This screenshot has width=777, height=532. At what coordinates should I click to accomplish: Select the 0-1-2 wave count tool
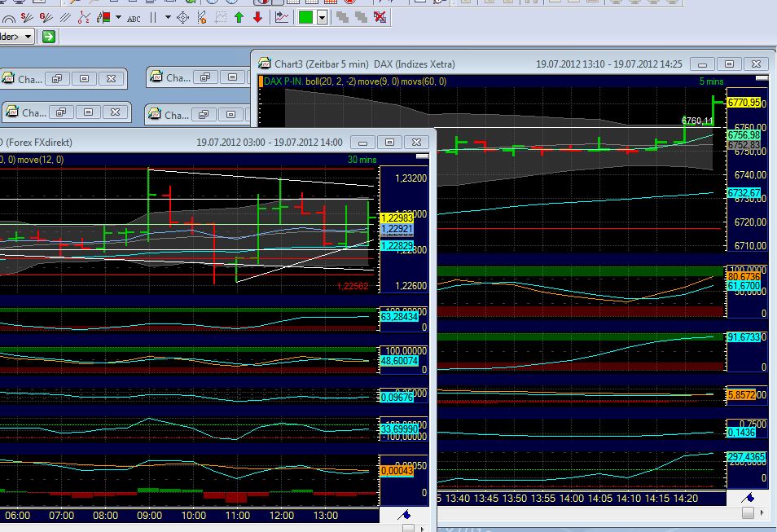(x=84, y=19)
